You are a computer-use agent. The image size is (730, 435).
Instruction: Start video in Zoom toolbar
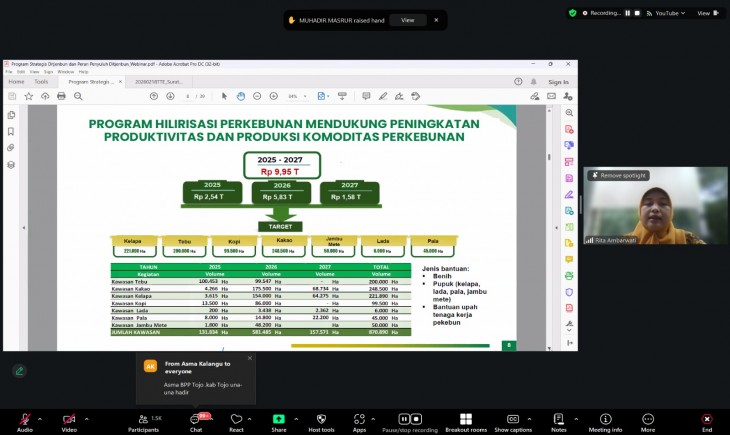click(69, 422)
